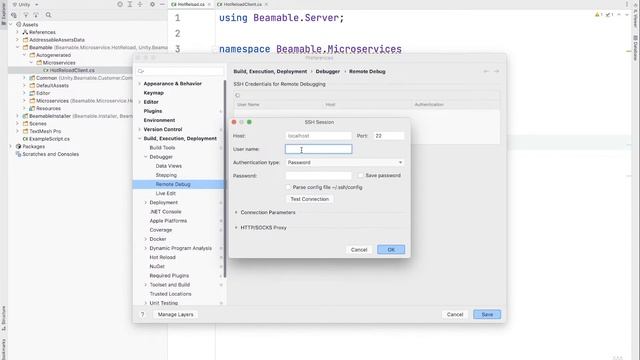Click the locate-file target icon in Explorer header
Screen dimensions: 640x360
click(x=120, y=4)
